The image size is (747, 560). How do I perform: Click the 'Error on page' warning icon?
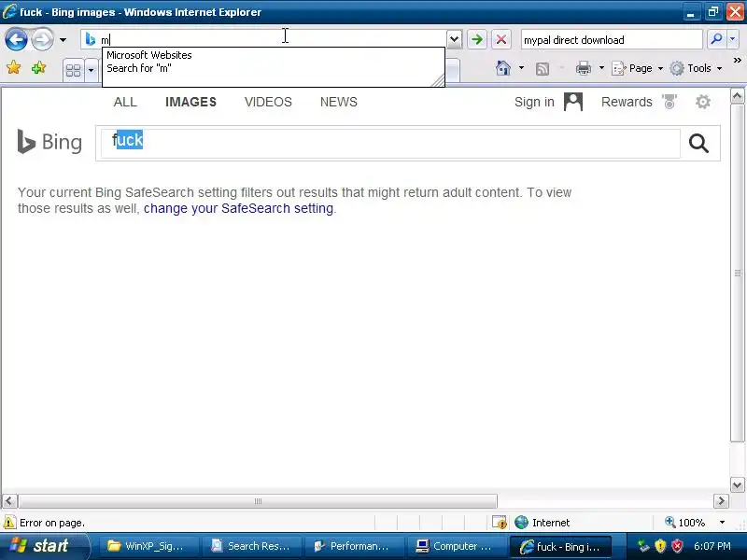point(9,523)
